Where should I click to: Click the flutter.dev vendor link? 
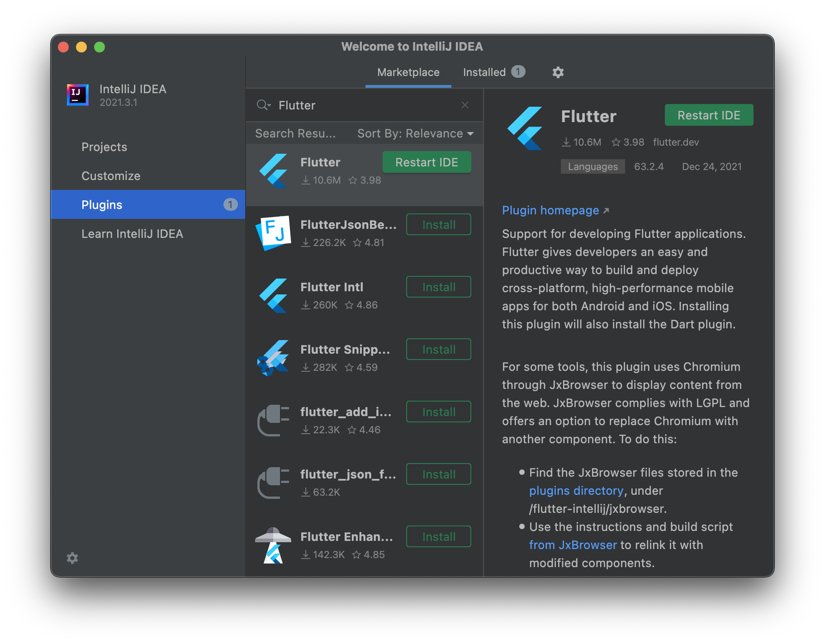(676, 142)
